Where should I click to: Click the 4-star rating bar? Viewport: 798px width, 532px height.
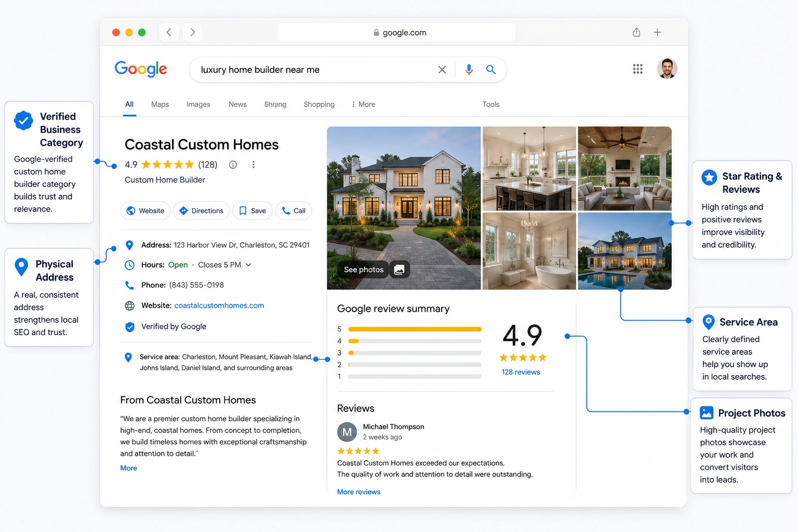(415, 341)
